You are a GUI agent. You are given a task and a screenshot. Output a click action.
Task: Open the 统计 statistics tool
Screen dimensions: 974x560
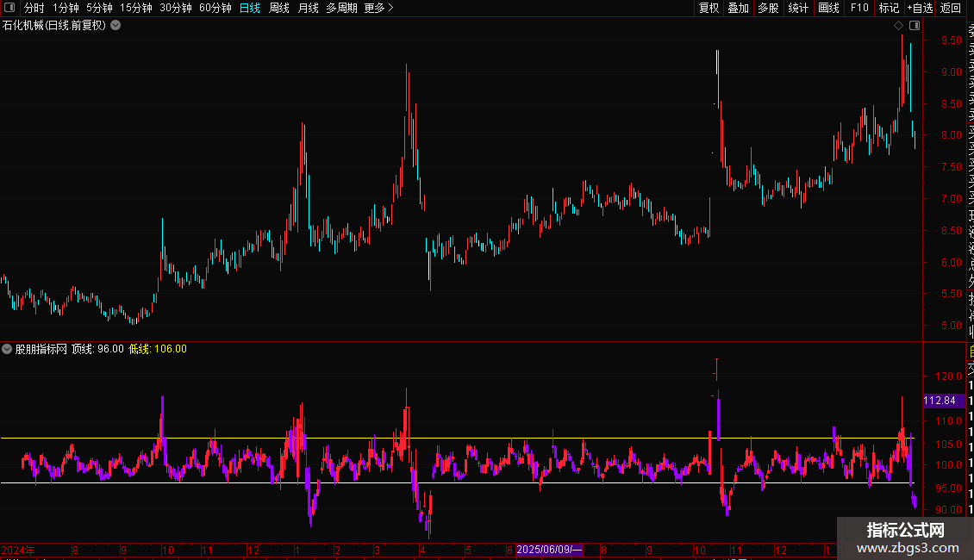click(798, 8)
